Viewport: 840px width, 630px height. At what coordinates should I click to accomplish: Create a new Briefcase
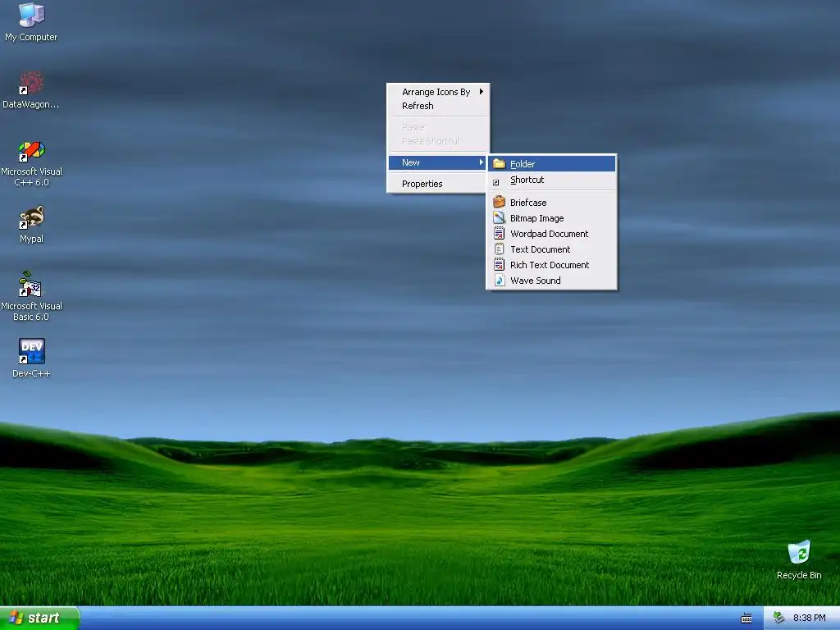(551, 203)
